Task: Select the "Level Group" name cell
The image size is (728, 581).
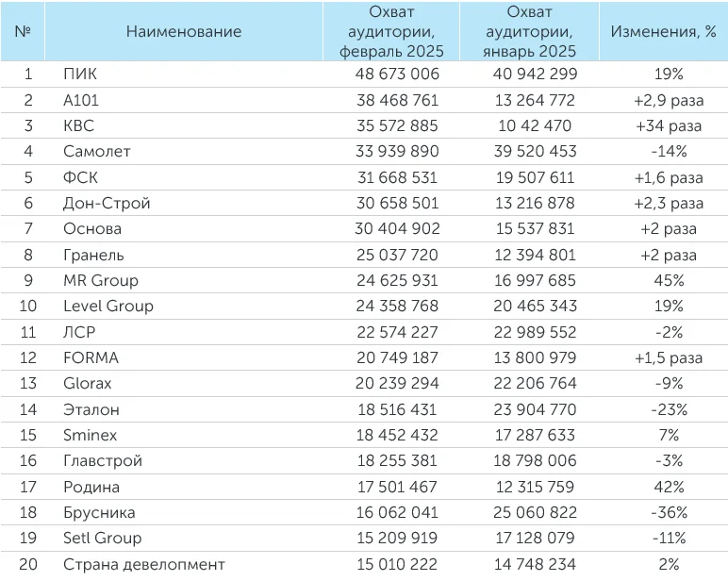Action: pos(108,306)
